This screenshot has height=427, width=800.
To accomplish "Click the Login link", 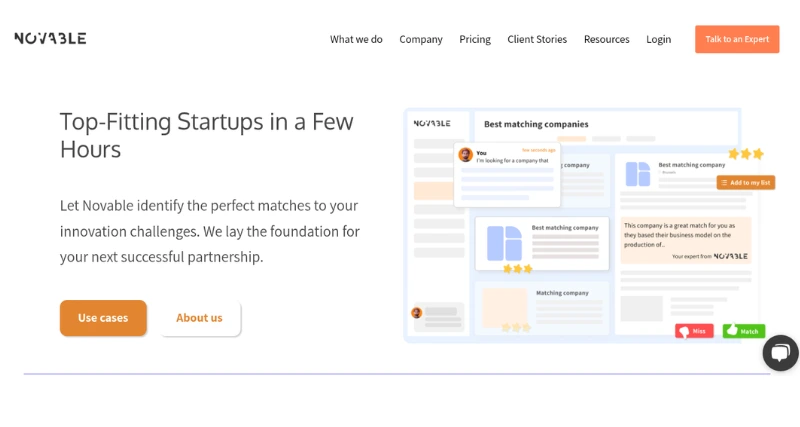I will coord(659,39).
